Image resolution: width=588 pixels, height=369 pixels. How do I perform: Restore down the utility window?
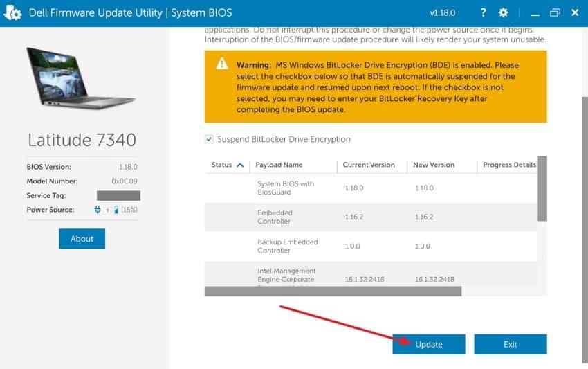pyautogui.click(x=555, y=12)
